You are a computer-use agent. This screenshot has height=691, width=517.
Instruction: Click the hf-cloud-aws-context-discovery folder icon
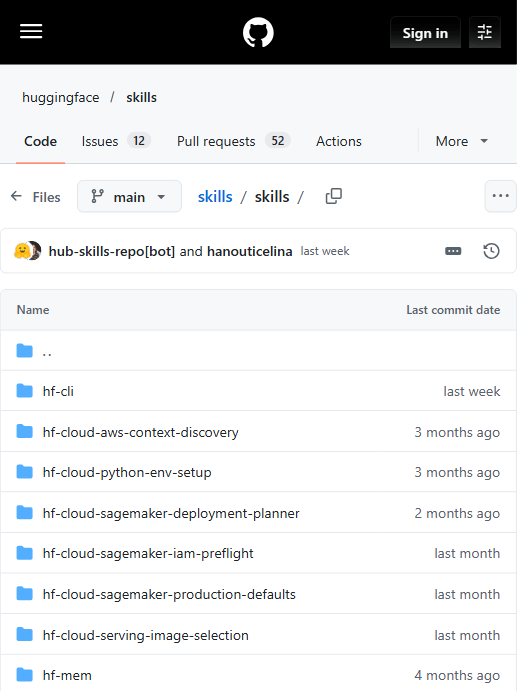[25, 432]
